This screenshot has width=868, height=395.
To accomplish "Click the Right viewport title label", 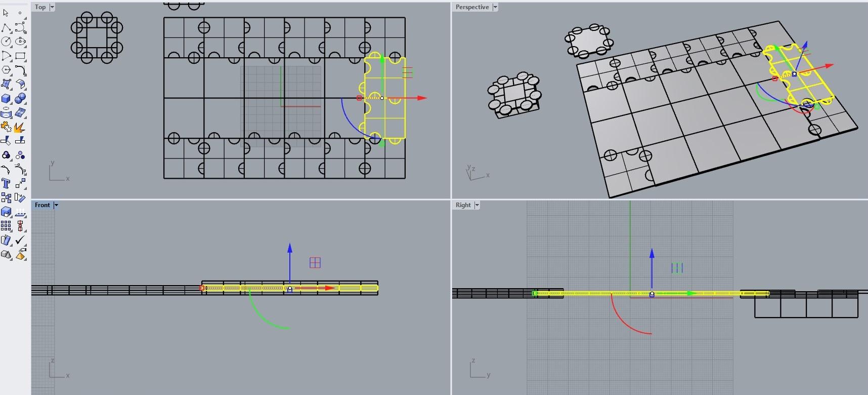I will click(x=463, y=205).
